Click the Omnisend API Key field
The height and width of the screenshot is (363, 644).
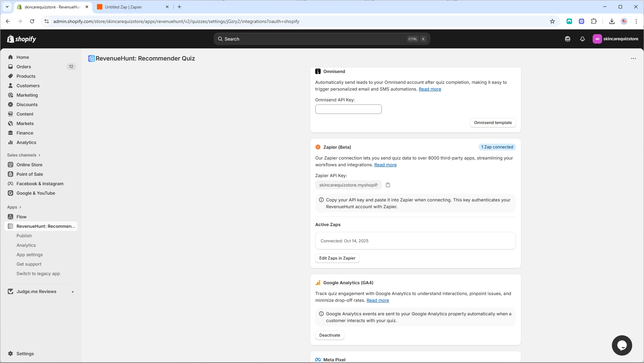point(348,109)
